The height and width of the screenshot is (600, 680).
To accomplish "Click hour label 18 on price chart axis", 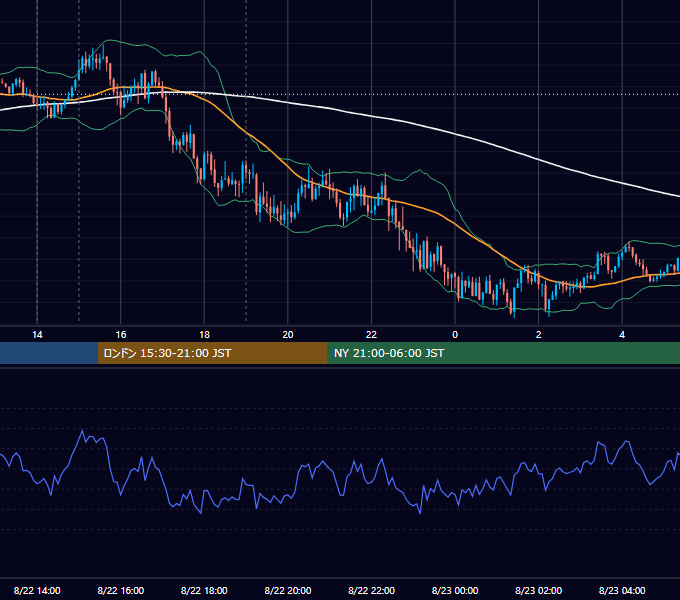I will tap(204, 335).
